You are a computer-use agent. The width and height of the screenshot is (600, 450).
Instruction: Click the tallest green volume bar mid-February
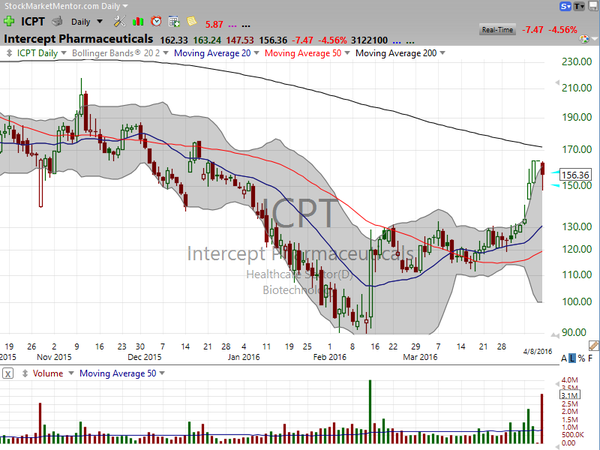point(370,412)
